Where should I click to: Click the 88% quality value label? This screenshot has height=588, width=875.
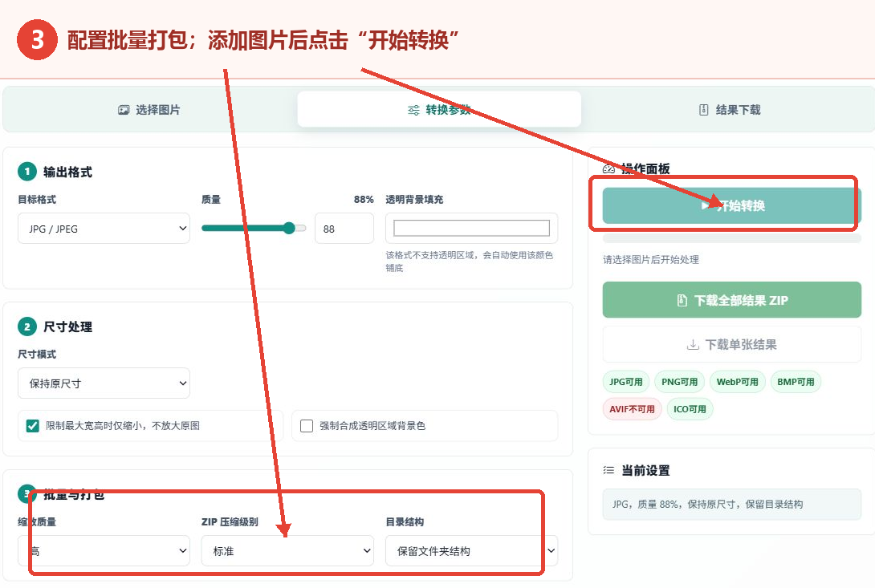tap(364, 199)
